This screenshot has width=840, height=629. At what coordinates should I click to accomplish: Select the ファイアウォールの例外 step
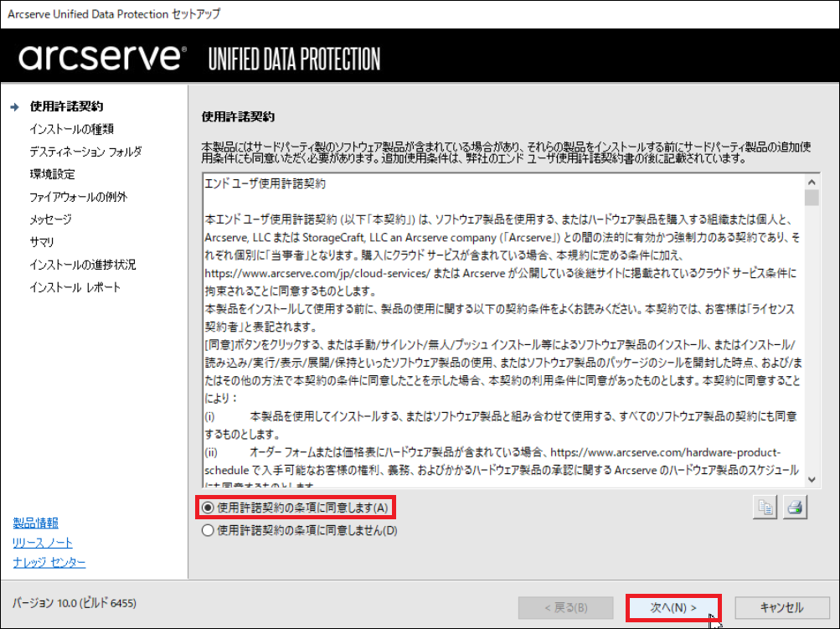(79, 197)
